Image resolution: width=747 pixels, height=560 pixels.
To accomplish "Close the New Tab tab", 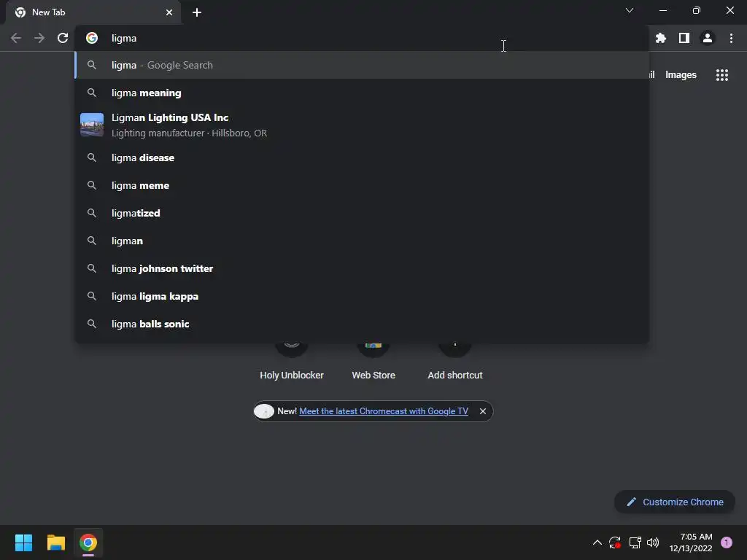I will 169,12.
